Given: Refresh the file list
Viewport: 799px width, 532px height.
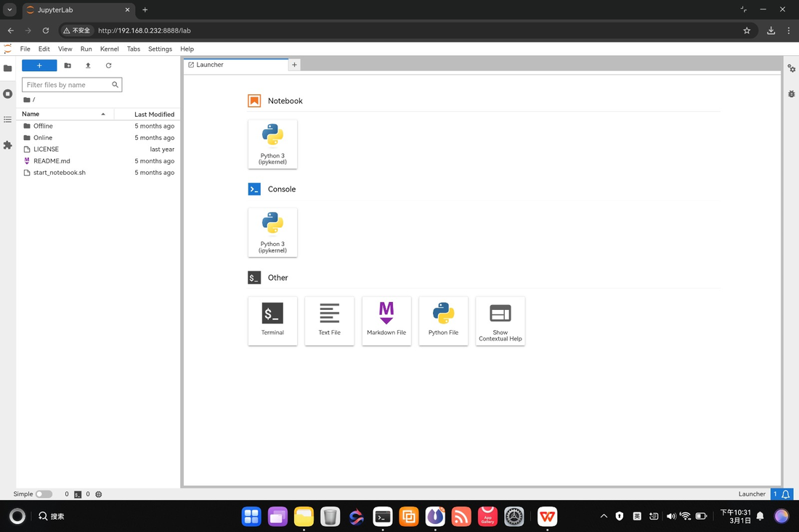Looking at the screenshot, I should 108,65.
